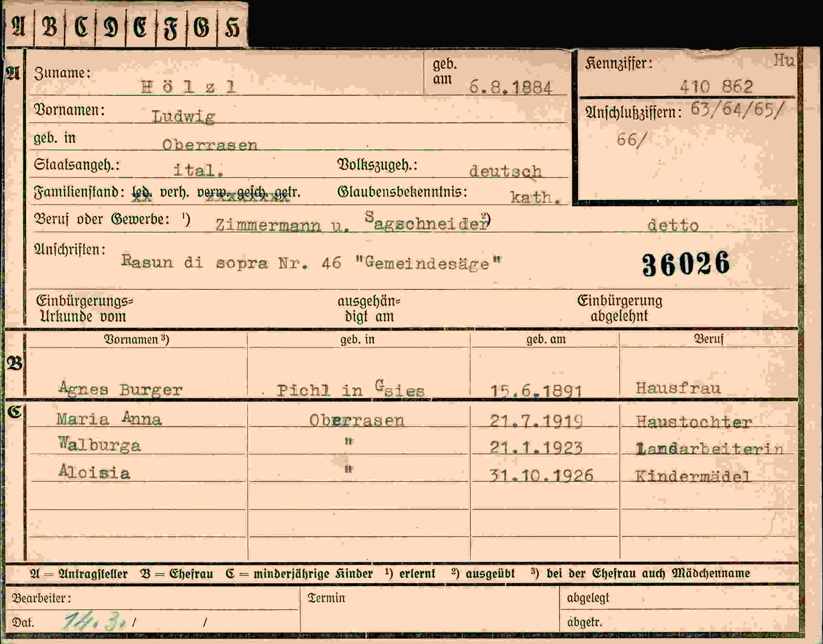Click the ethnicity value 'deutsch'
823x644 pixels.
(505, 172)
